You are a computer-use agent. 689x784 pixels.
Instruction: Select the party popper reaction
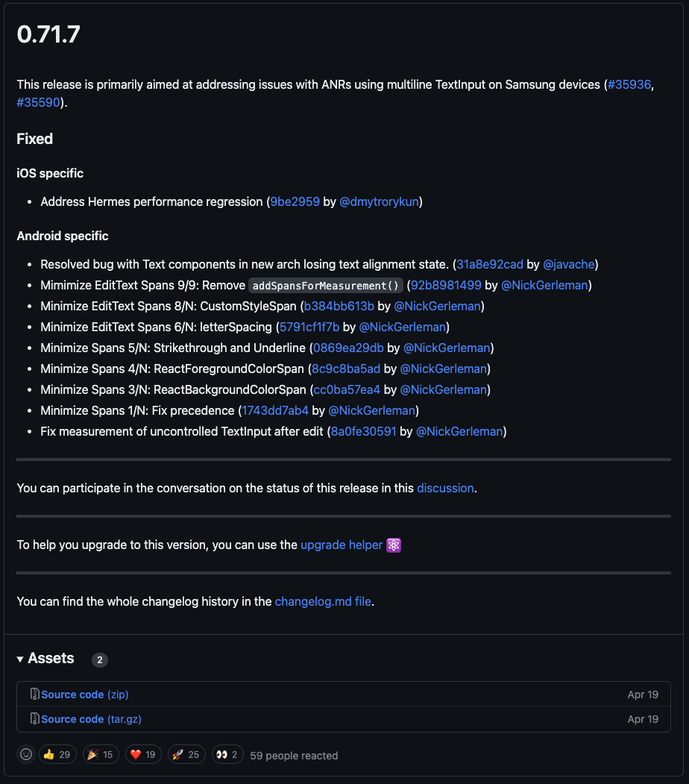coord(100,754)
